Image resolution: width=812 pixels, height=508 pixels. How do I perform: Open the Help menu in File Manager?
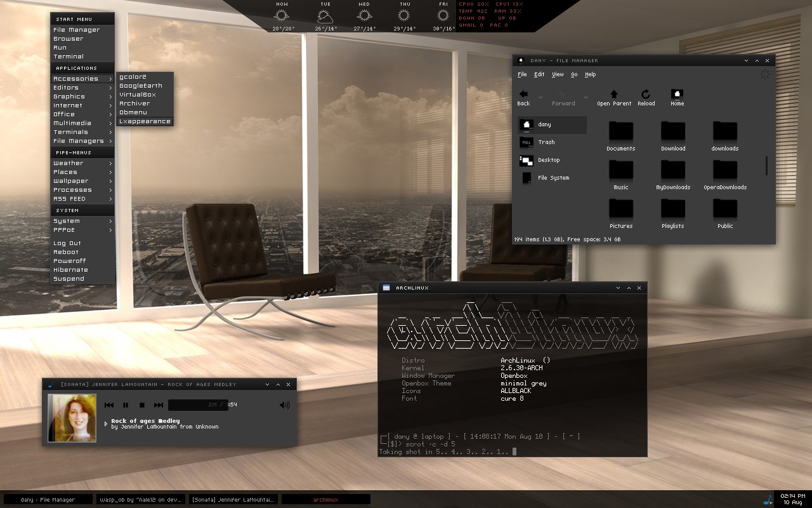[590, 74]
